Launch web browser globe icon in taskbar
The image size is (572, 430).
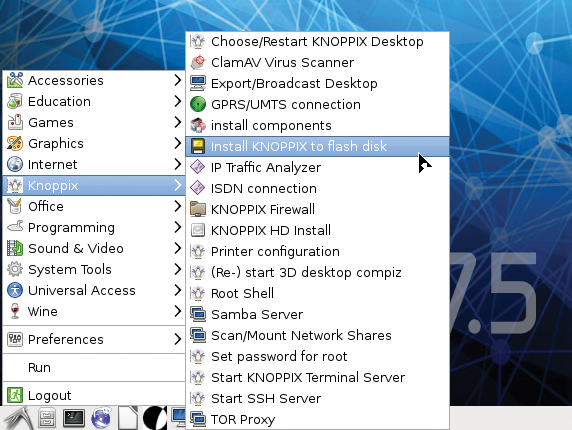tap(101, 418)
